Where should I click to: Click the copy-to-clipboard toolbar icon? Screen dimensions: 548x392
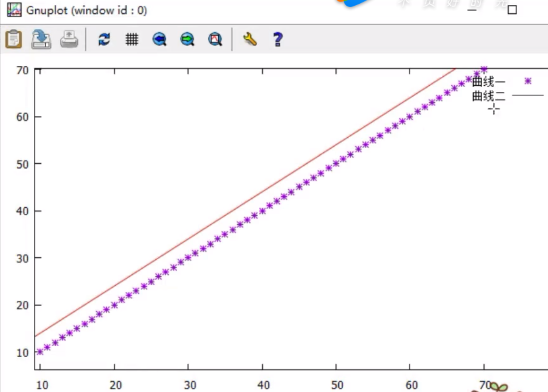click(x=14, y=39)
